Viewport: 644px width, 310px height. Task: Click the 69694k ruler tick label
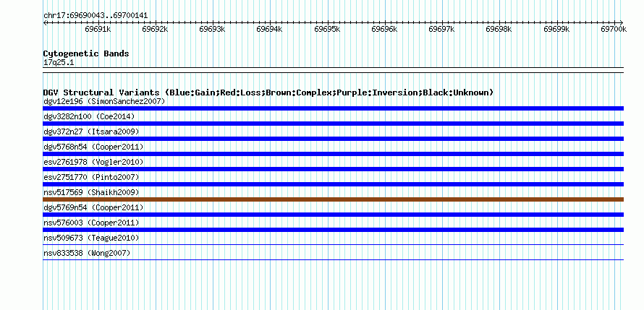(x=269, y=29)
